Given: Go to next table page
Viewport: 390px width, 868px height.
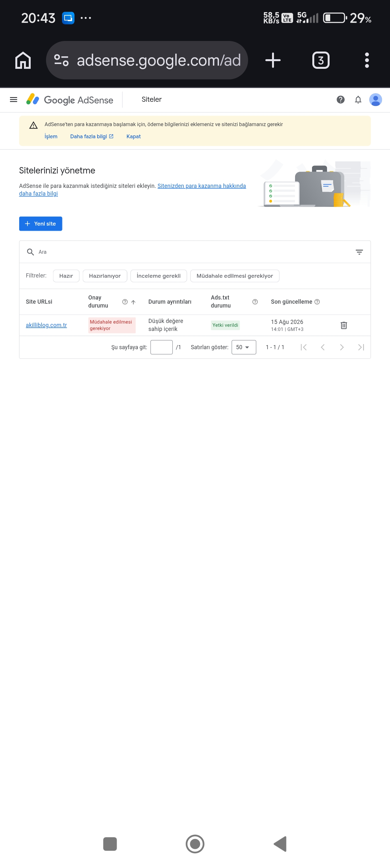Looking at the screenshot, I should tap(342, 347).
